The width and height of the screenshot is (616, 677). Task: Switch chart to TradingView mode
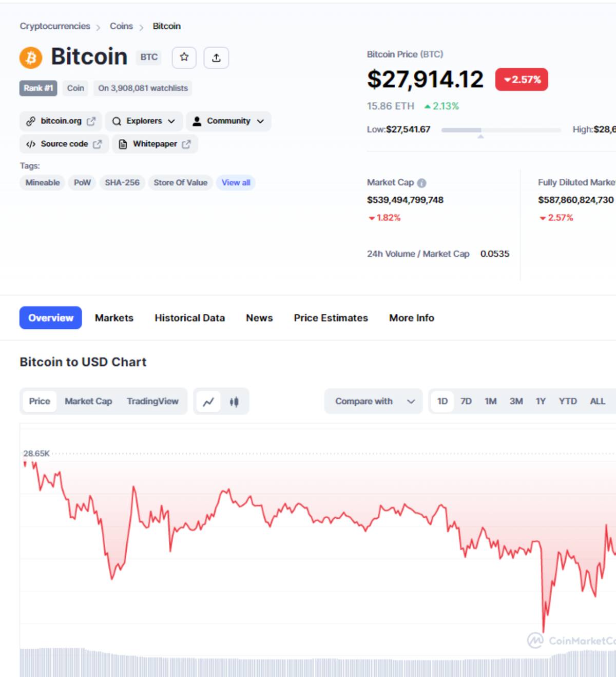(152, 401)
